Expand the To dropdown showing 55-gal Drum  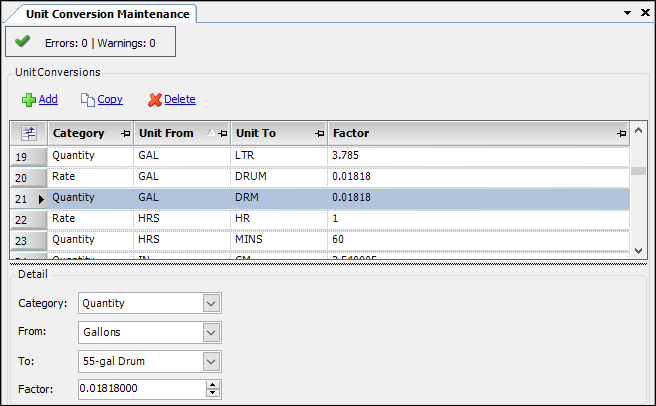click(210, 361)
